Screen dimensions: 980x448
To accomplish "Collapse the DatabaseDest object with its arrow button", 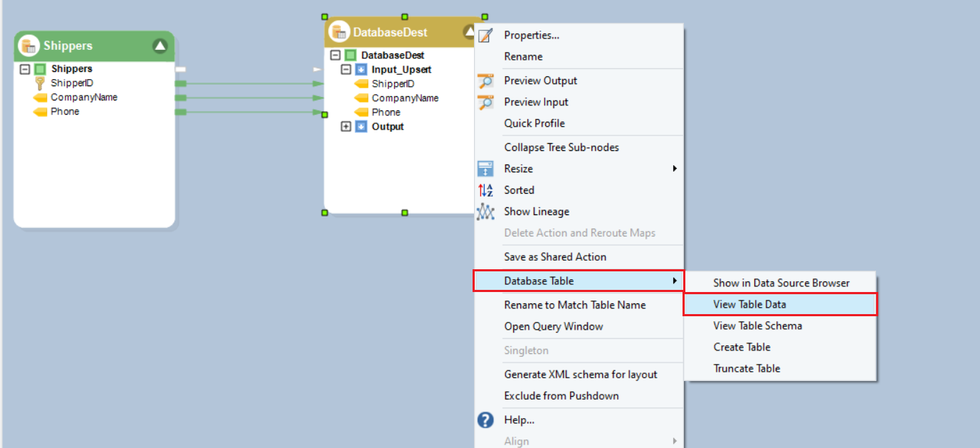I will click(x=470, y=32).
